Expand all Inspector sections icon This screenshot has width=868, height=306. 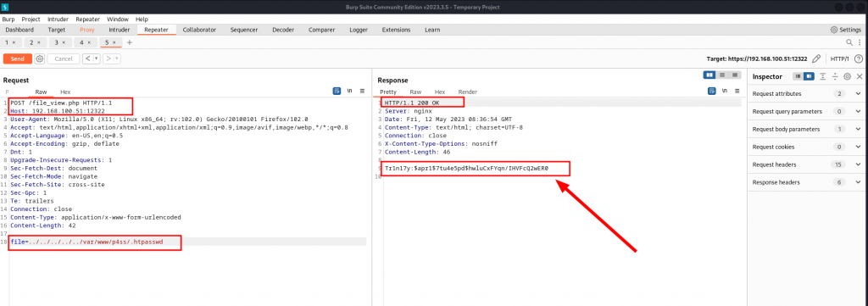tap(823, 76)
